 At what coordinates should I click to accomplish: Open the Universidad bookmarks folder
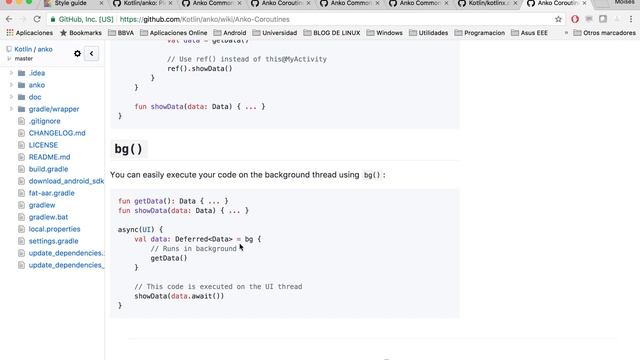pos(275,33)
